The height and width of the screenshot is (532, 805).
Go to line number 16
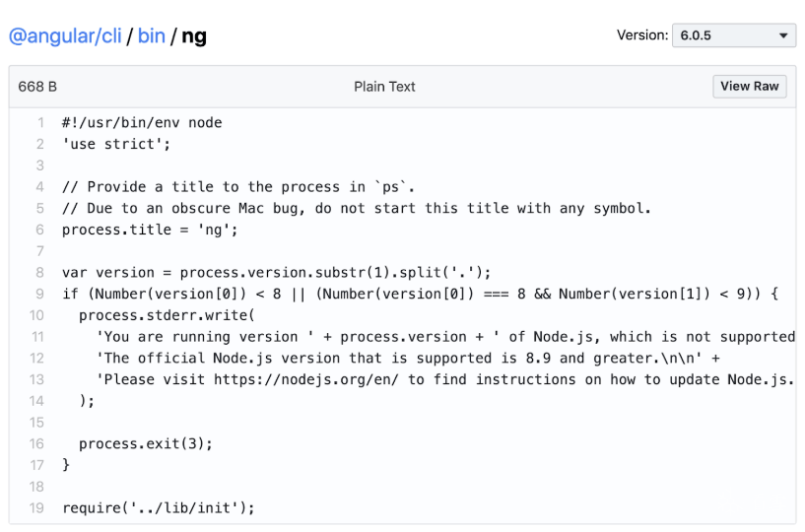point(37,443)
